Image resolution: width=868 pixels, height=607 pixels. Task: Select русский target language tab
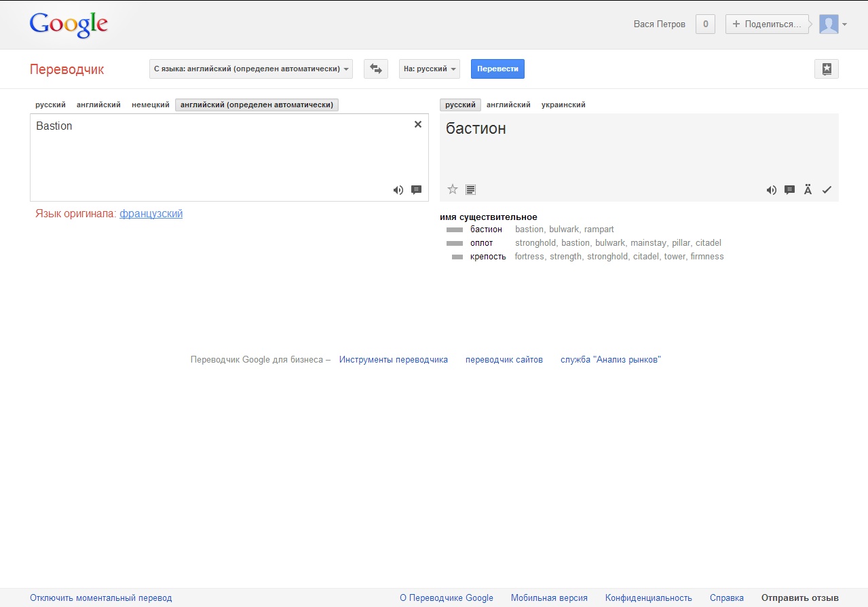click(460, 105)
